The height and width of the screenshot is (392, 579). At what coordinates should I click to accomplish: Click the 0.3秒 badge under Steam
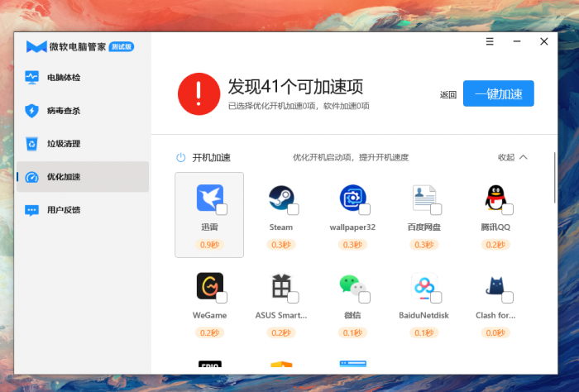pos(281,245)
